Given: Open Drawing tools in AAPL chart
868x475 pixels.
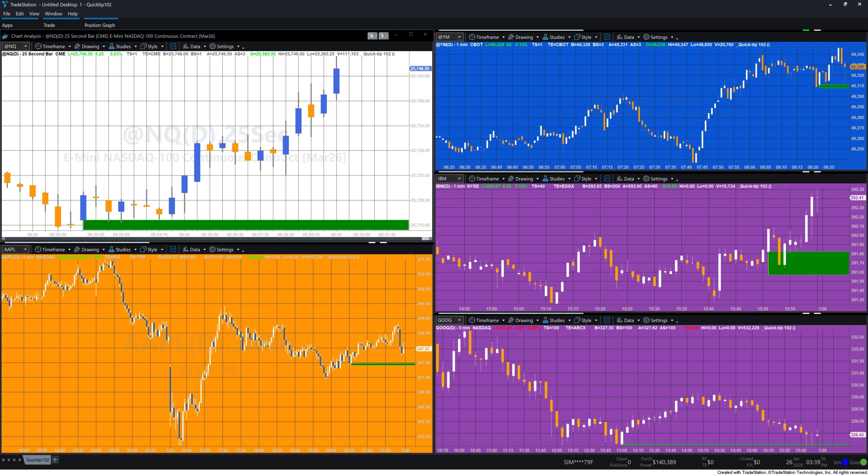Looking at the screenshot, I should [x=90, y=249].
